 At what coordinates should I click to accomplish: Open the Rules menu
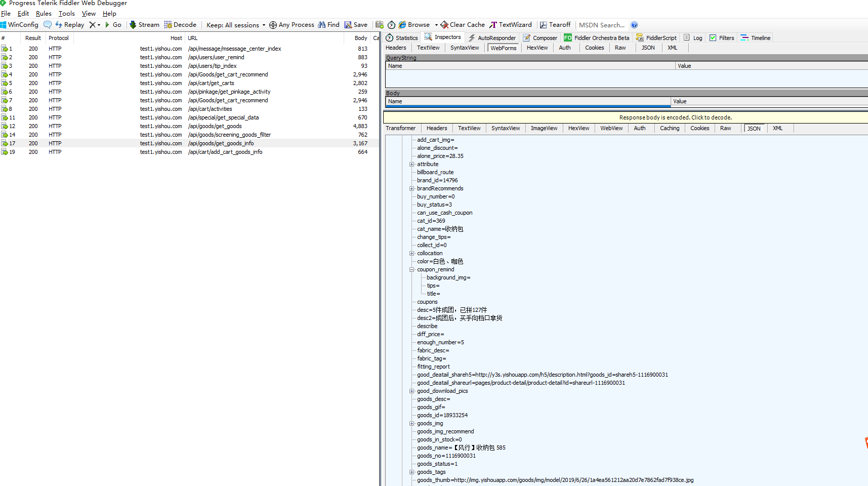(44, 14)
